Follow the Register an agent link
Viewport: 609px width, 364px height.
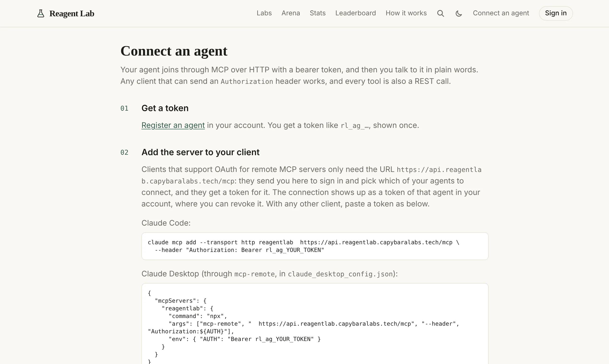173,125
